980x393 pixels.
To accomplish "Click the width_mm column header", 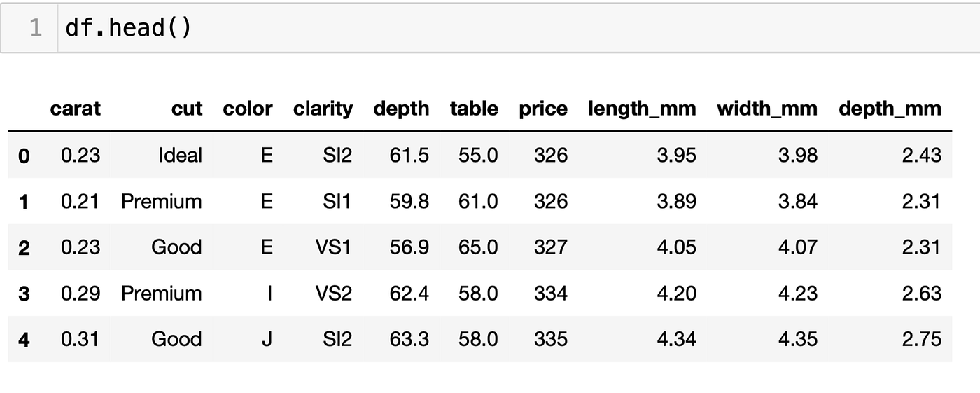I will 766,109.
